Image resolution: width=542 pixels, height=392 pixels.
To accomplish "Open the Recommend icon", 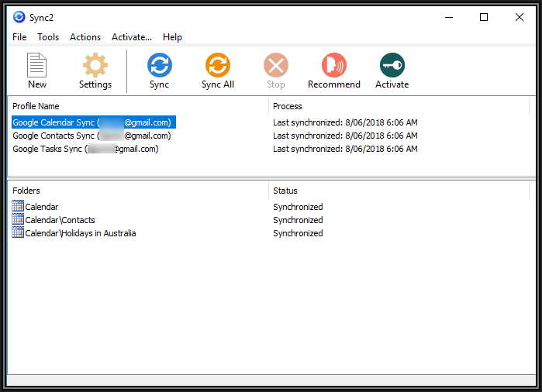I will pyautogui.click(x=334, y=65).
